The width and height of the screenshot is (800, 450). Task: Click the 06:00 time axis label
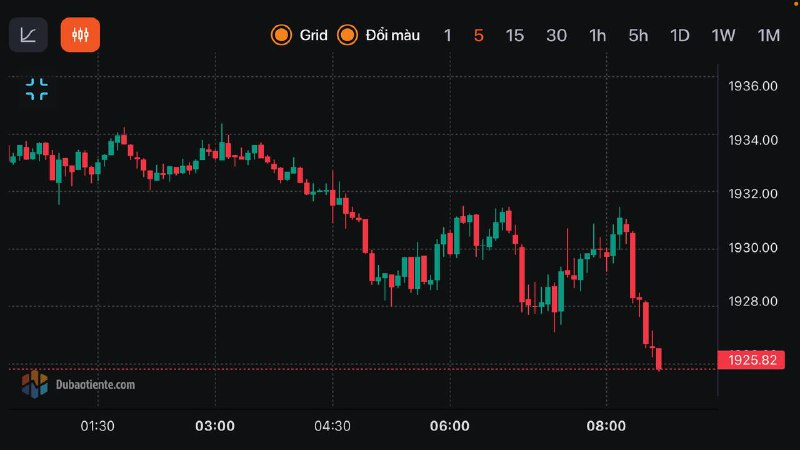(449, 426)
